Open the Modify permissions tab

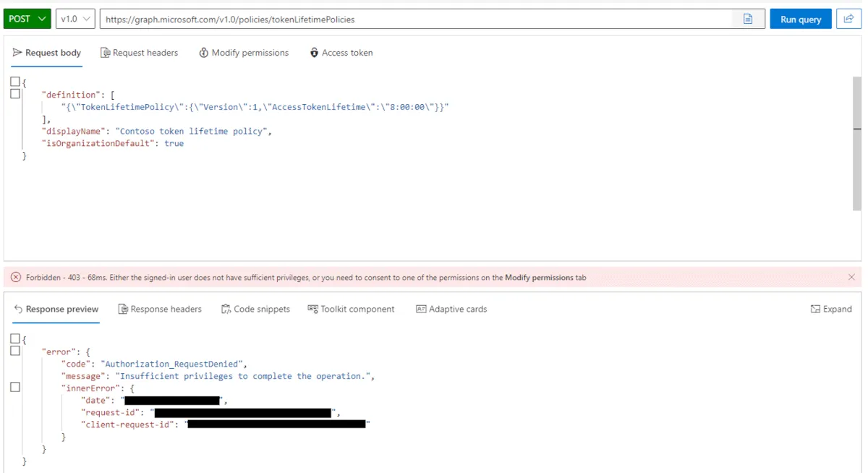point(244,53)
